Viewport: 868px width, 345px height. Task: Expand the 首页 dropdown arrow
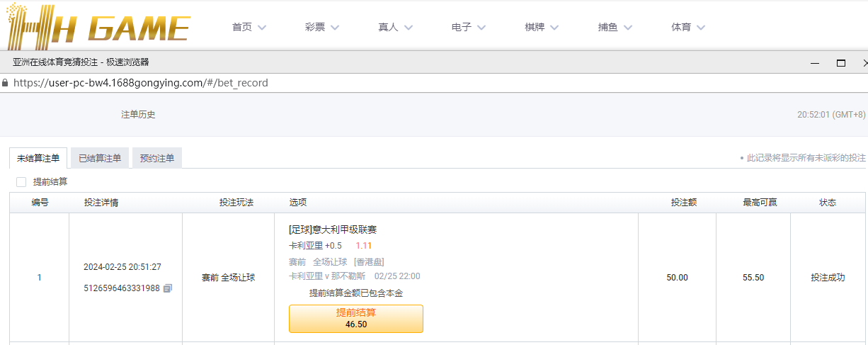coord(262,28)
